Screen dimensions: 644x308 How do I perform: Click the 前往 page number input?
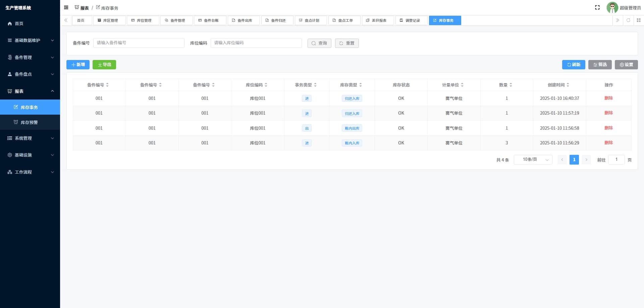point(616,160)
